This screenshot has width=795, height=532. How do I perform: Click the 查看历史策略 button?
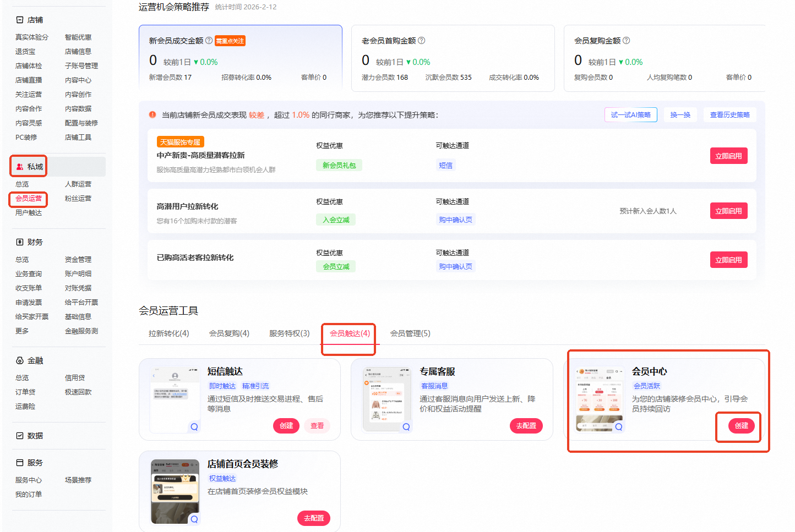coord(730,115)
